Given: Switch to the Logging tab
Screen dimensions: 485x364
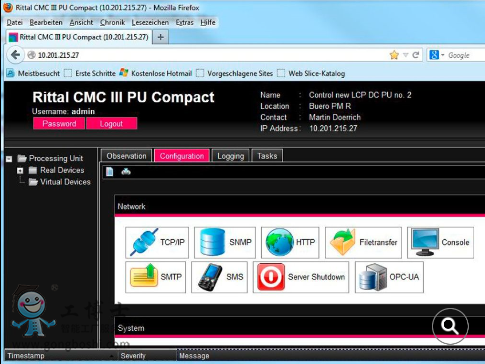Looking at the screenshot, I should 231,156.
